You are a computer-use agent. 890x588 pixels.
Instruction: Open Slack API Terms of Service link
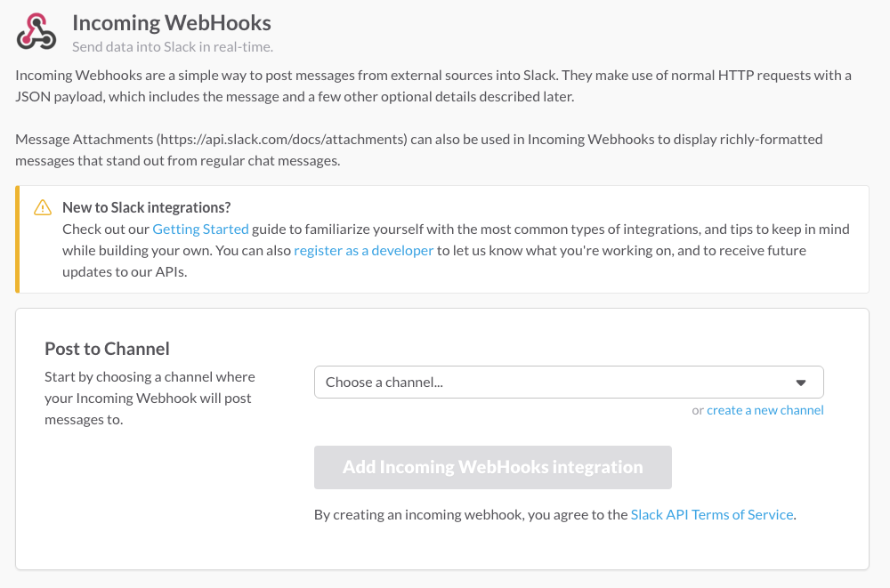(x=712, y=514)
